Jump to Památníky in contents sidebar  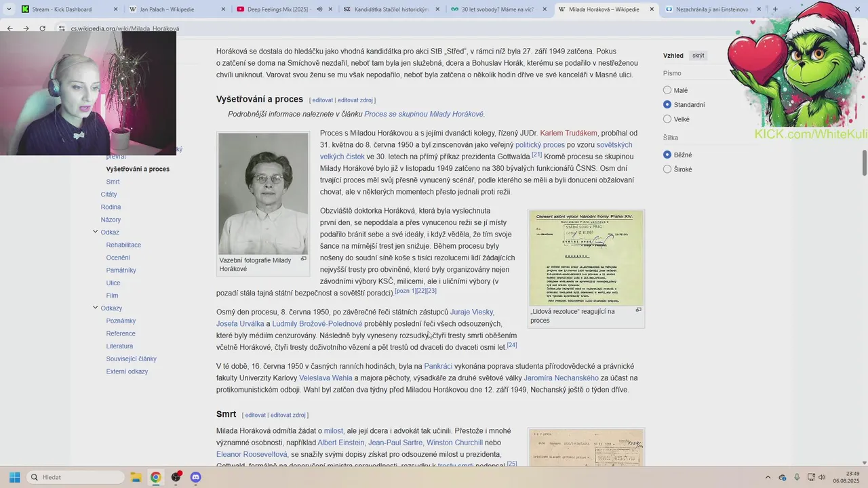[x=121, y=270]
